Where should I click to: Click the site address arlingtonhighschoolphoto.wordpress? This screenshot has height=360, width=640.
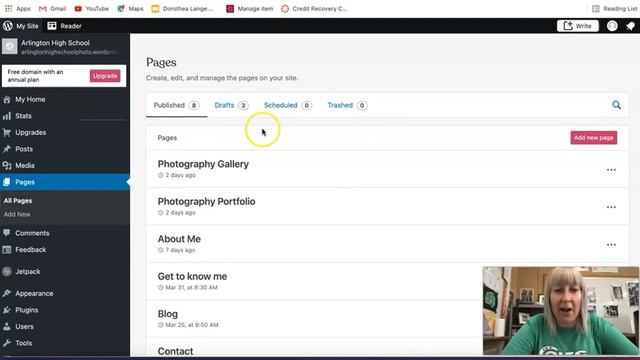(69, 52)
